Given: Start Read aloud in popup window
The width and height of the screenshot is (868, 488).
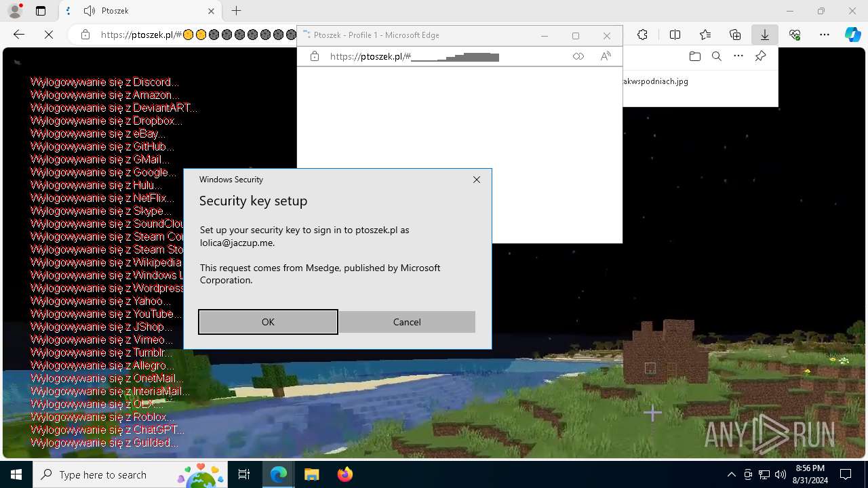Looking at the screenshot, I should click(x=606, y=57).
